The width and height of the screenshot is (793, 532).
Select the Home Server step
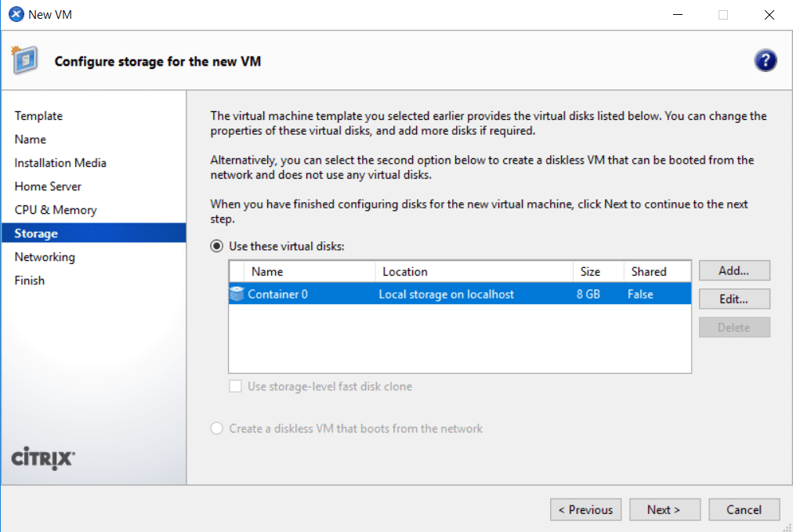point(49,186)
